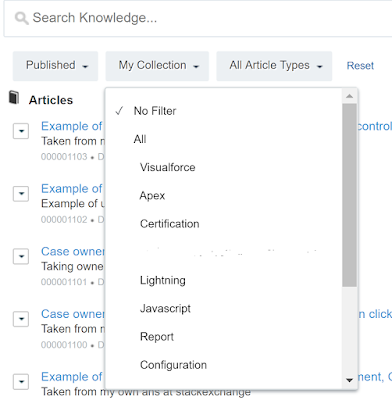The image size is (392, 400).
Task: Click the filter list scrollbar thumb
Action: 349,195
